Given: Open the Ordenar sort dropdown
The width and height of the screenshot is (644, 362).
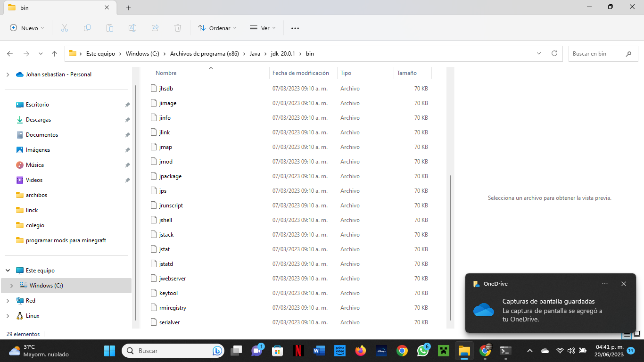Looking at the screenshot, I should click(x=217, y=28).
